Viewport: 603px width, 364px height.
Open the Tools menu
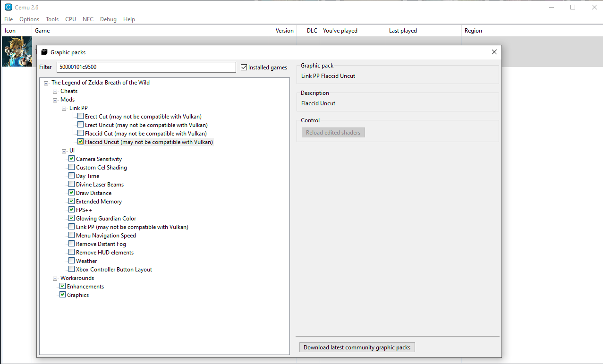(52, 19)
